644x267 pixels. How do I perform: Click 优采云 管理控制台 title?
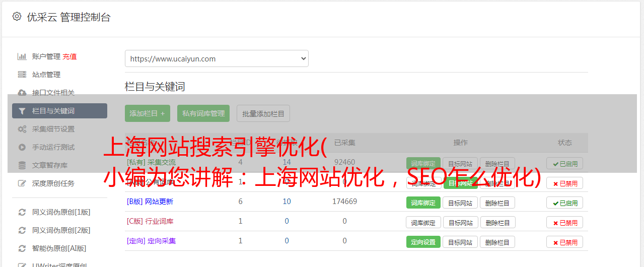(x=68, y=17)
